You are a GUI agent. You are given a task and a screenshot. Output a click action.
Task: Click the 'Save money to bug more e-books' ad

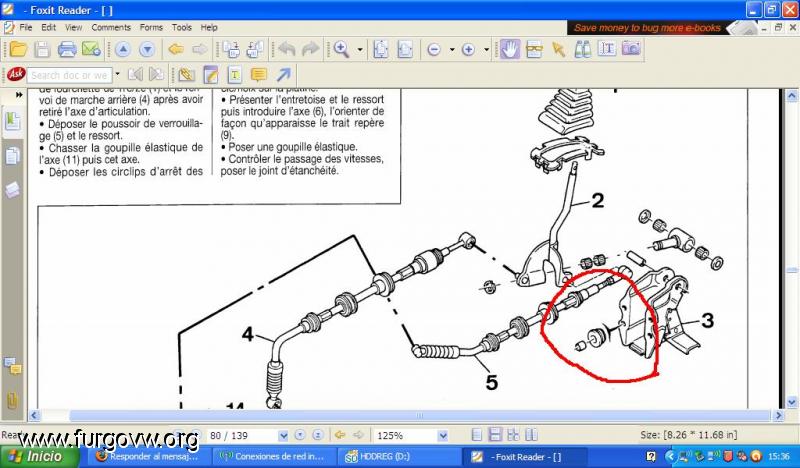click(x=647, y=28)
